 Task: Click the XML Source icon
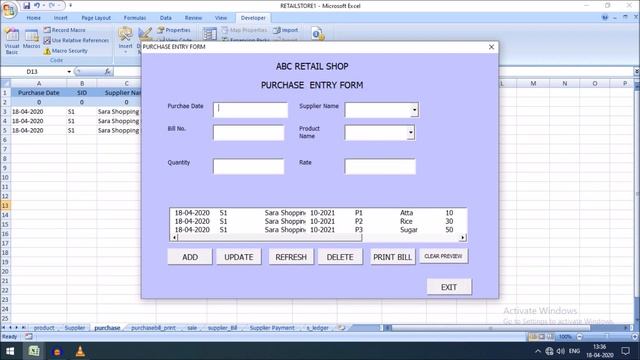[x=209, y=34]
